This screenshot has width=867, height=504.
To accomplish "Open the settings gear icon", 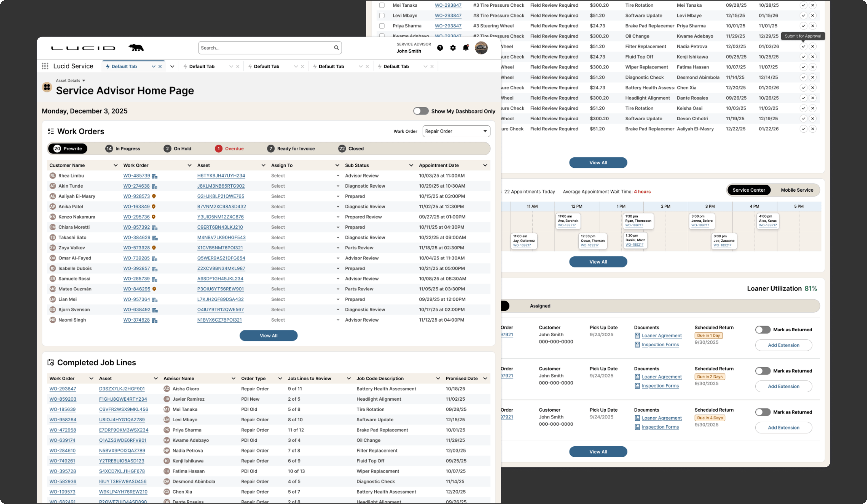I will tap(453, 48).
